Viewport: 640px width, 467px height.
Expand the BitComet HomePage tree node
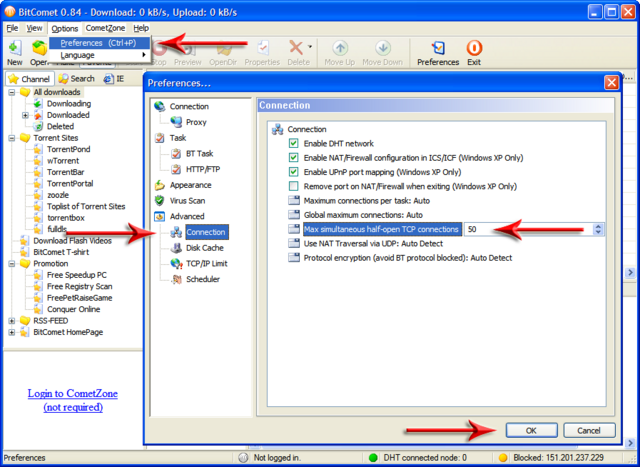click(11, 332)
